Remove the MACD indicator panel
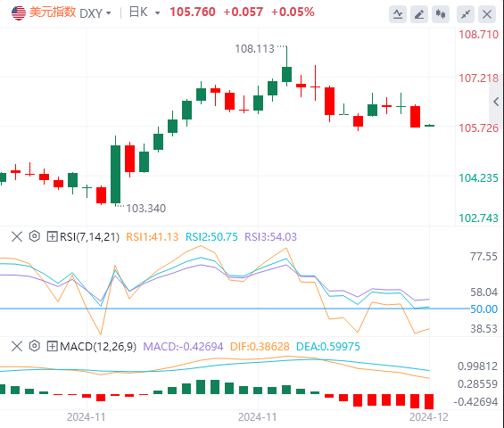The image size is (504, 428). (17, 346)
